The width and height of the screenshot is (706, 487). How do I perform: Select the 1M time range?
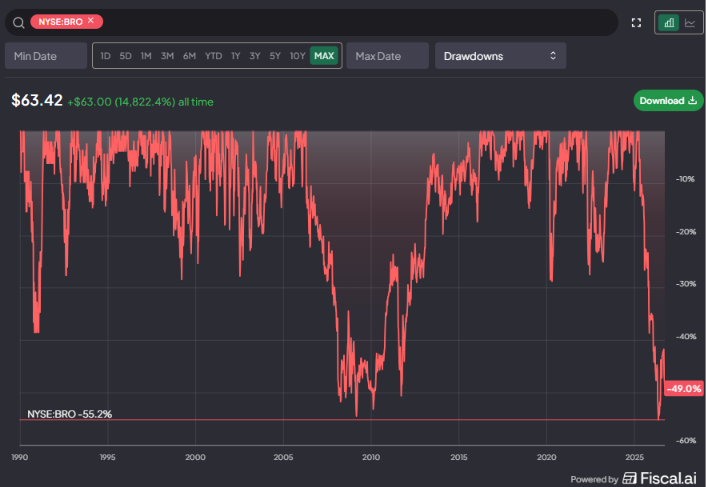(x=146, y=56)
